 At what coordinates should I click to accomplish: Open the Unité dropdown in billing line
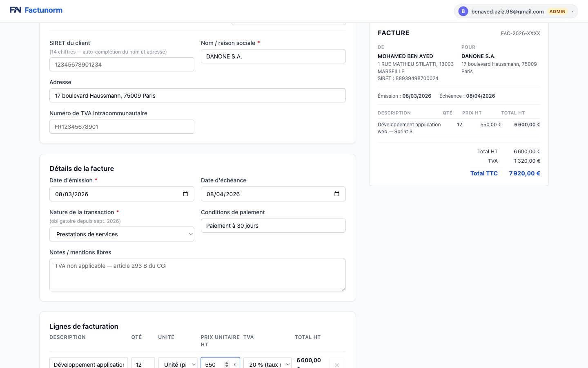coord(178,364)
